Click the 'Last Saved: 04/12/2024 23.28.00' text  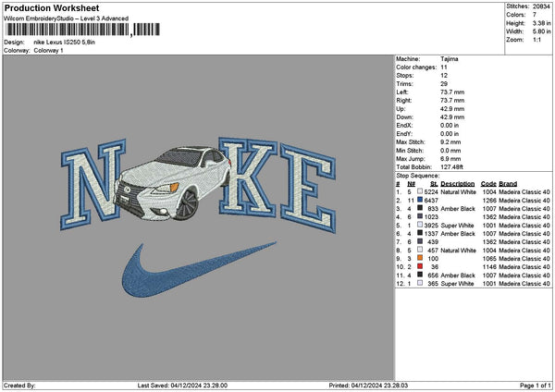click(x=182, y=386)
